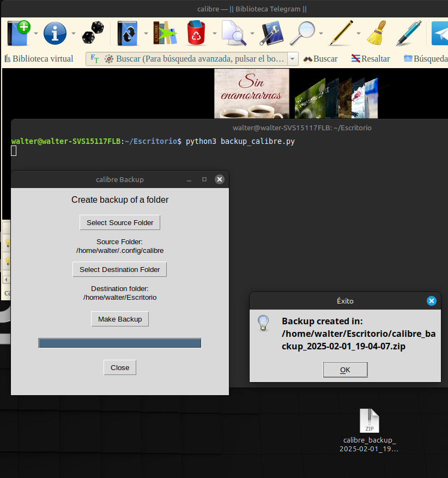Maximize the calibre Backup window
The height and width of the screenshot is (478, 448).
(204, 179)
